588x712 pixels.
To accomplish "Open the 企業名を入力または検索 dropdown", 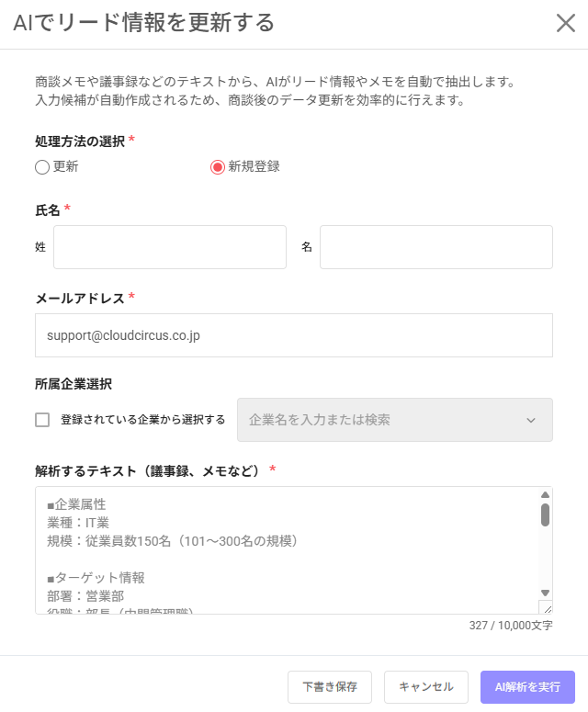I will (394, 420).
